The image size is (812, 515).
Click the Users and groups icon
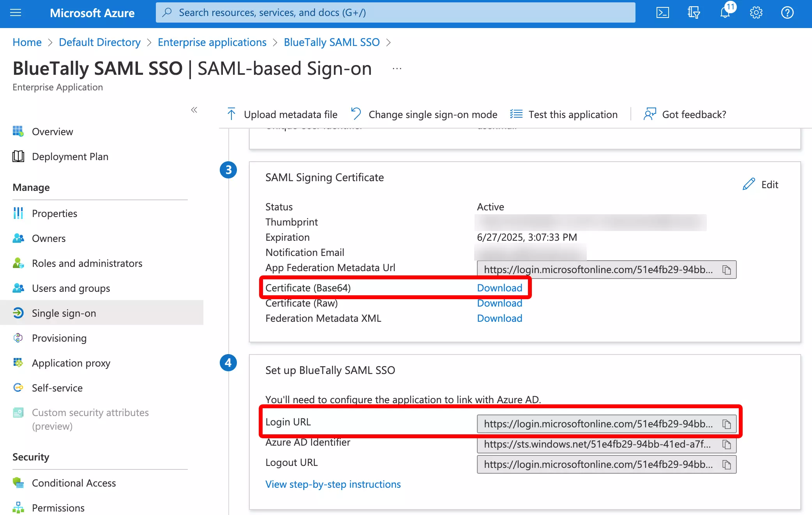click(18, 288)
